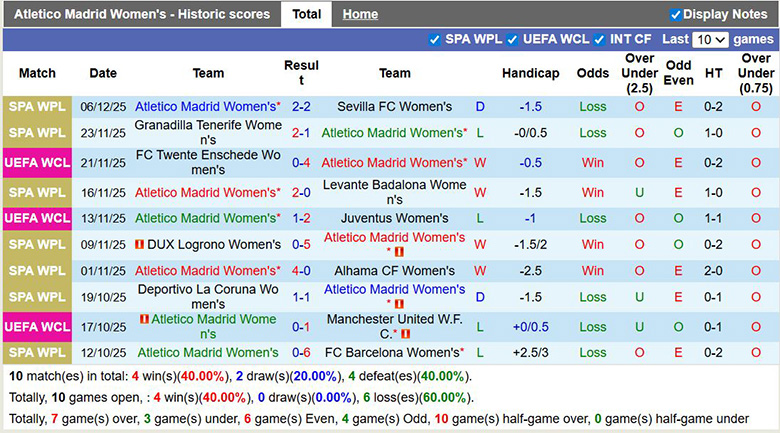The width and height of the screenshot is (780, 433).
Task: Click FC Barcelona Women's team link
Action: 392,353
